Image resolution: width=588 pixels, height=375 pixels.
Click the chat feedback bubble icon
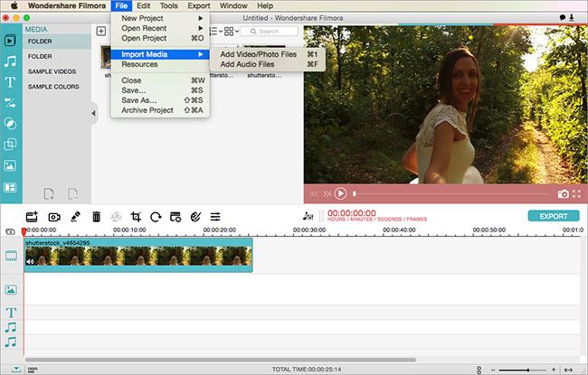pos(563,17)
